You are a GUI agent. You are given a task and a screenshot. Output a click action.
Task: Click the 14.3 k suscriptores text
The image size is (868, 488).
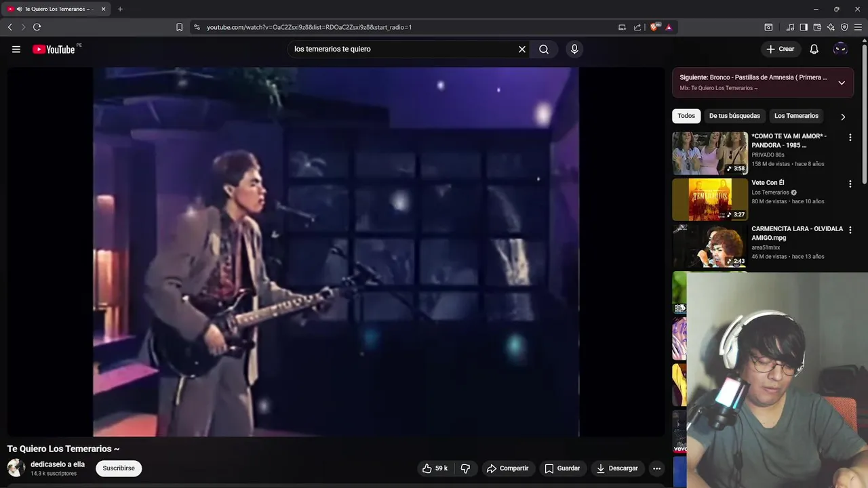pos(54,474)
